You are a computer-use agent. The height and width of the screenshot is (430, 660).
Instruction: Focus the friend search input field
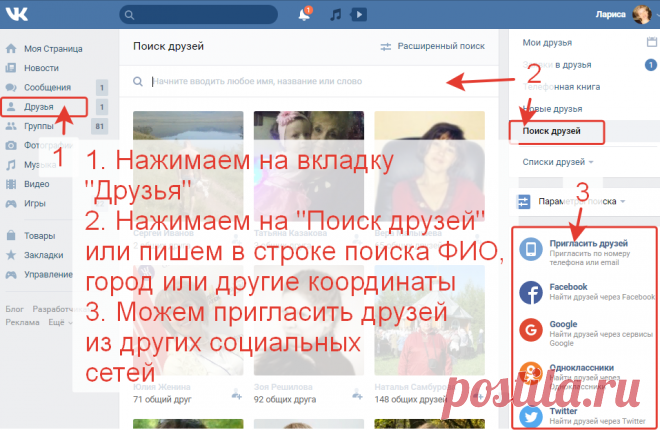tap(309, 81)
